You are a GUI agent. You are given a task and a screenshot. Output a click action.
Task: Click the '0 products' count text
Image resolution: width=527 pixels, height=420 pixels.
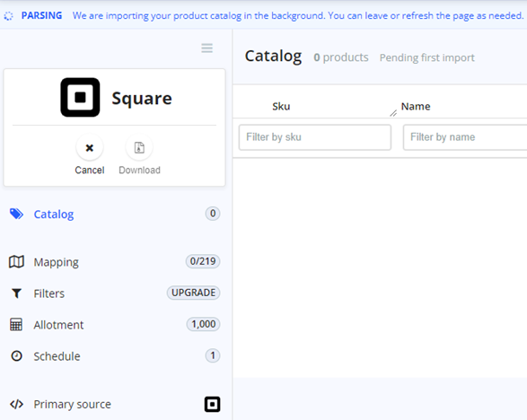click(x=341, y=57)
